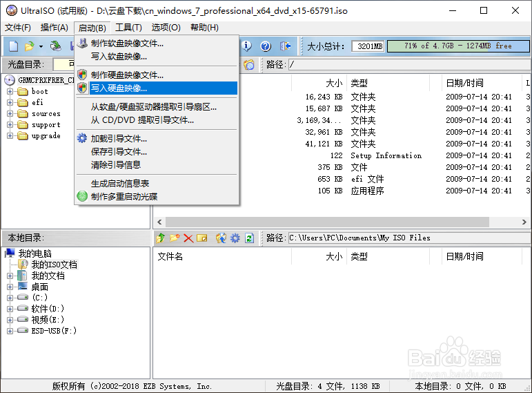Image resolution: width=532 pixels, height=393 pixels.
Task: Choose 清除引导信息 menu entry
Action: [157, 165]
